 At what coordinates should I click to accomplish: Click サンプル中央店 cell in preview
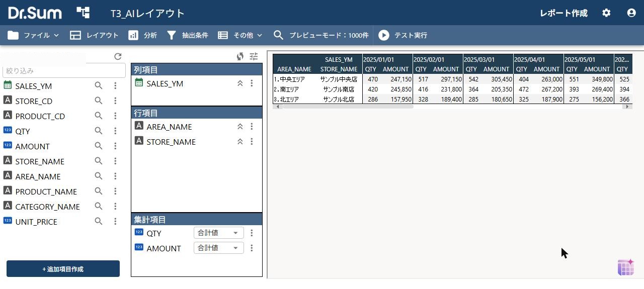(x=339, y=79)
